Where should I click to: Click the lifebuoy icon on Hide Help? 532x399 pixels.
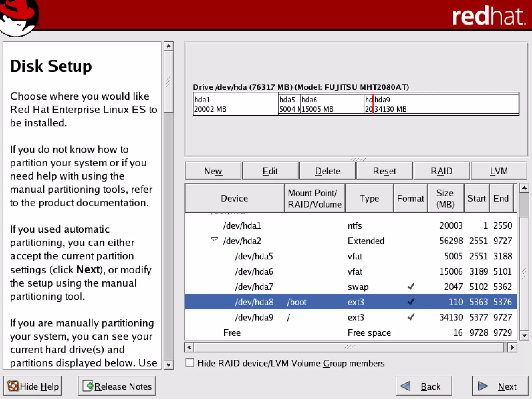point(13,386)
